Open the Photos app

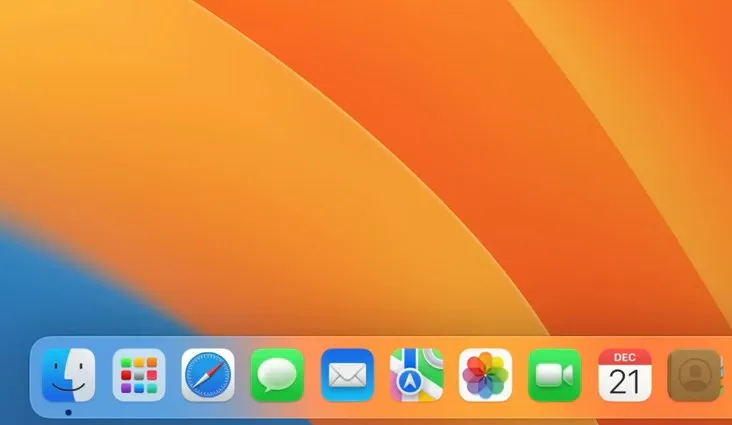point(486,375)
